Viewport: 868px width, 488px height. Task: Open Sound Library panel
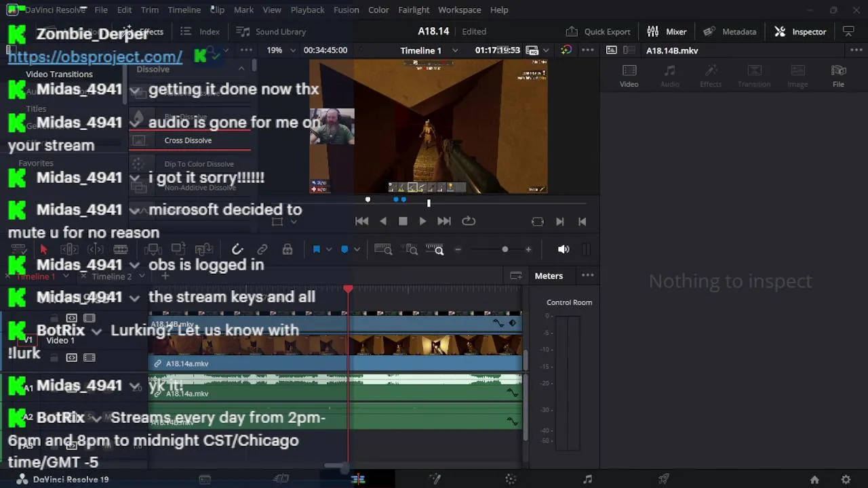tap(271, 31)
